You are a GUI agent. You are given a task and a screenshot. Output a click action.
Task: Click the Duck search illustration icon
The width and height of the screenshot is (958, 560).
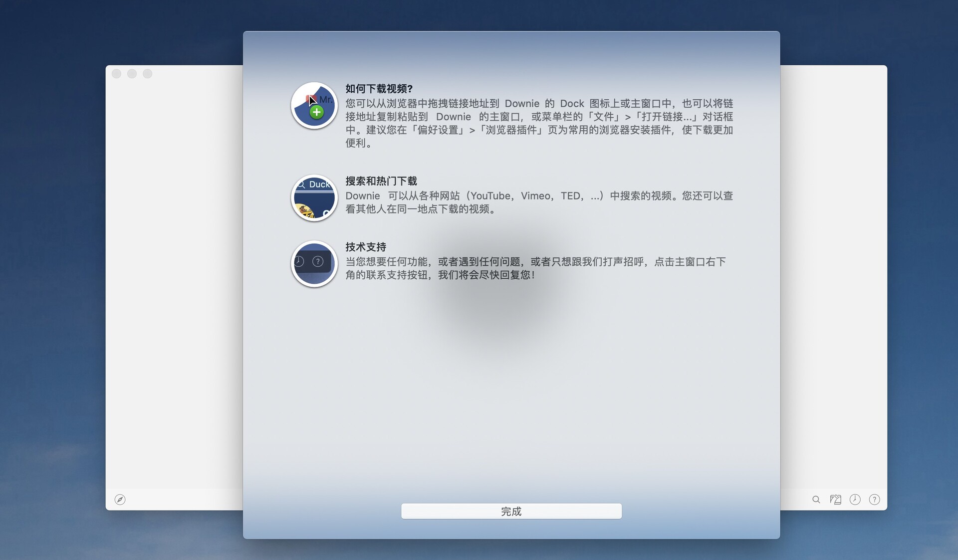tap(314, 198)
